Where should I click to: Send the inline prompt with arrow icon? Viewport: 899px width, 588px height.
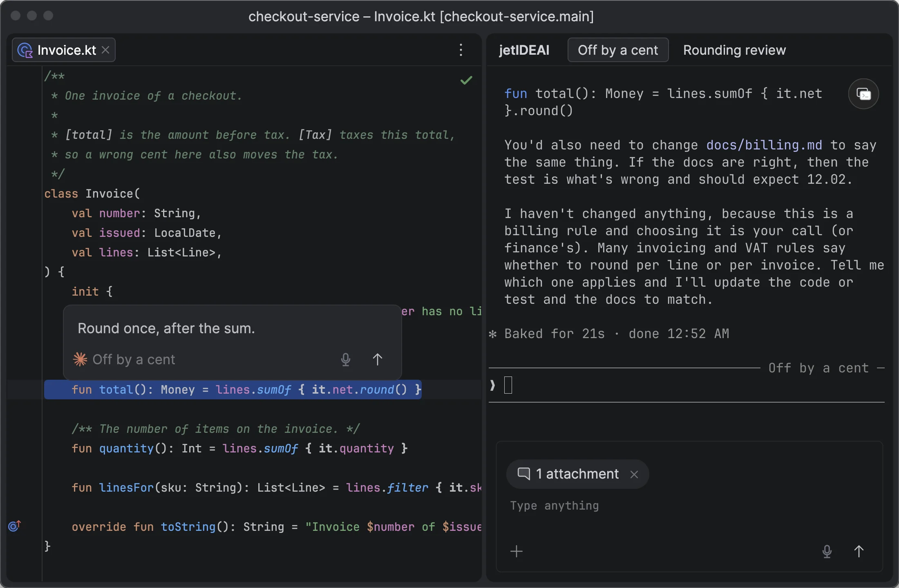pos(378,359)
